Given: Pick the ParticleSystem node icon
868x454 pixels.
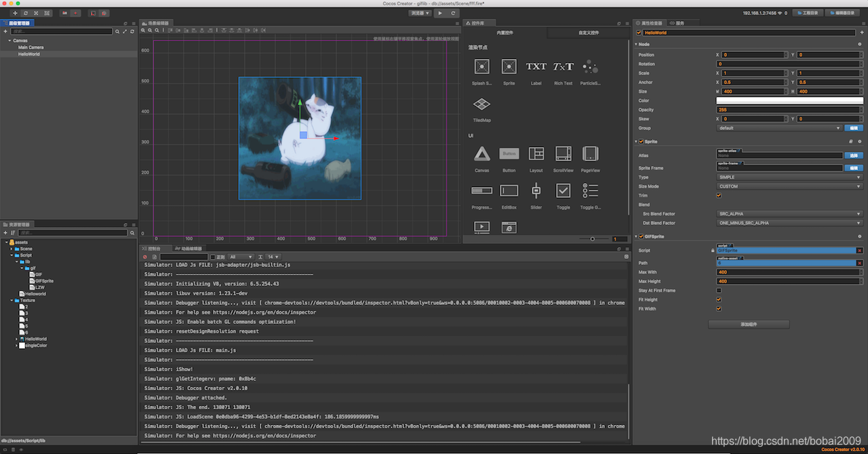Looking at the screenshot, I should coord(590,66).
